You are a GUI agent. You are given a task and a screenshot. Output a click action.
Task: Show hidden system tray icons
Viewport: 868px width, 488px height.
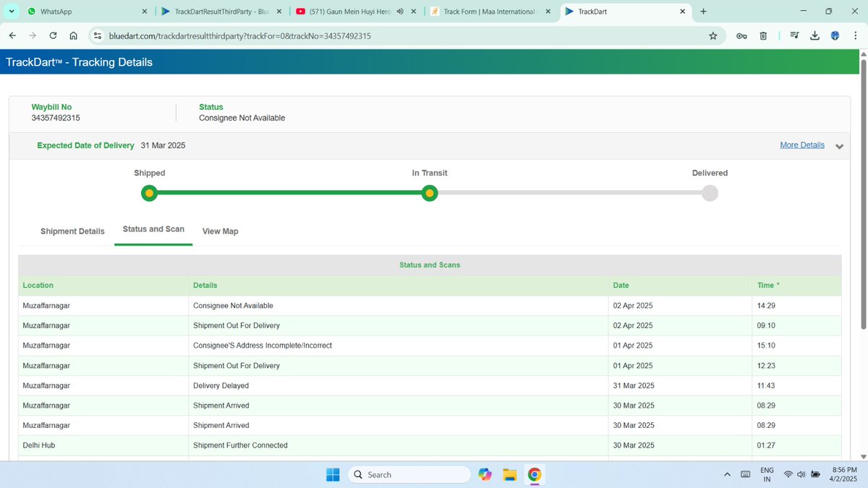click(727, 474)
